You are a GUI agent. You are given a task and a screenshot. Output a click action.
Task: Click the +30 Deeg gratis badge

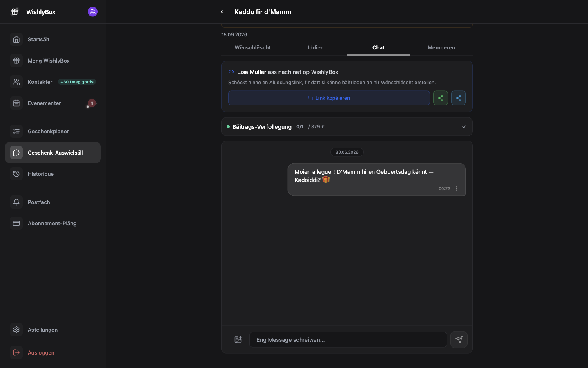click(77, 82)
